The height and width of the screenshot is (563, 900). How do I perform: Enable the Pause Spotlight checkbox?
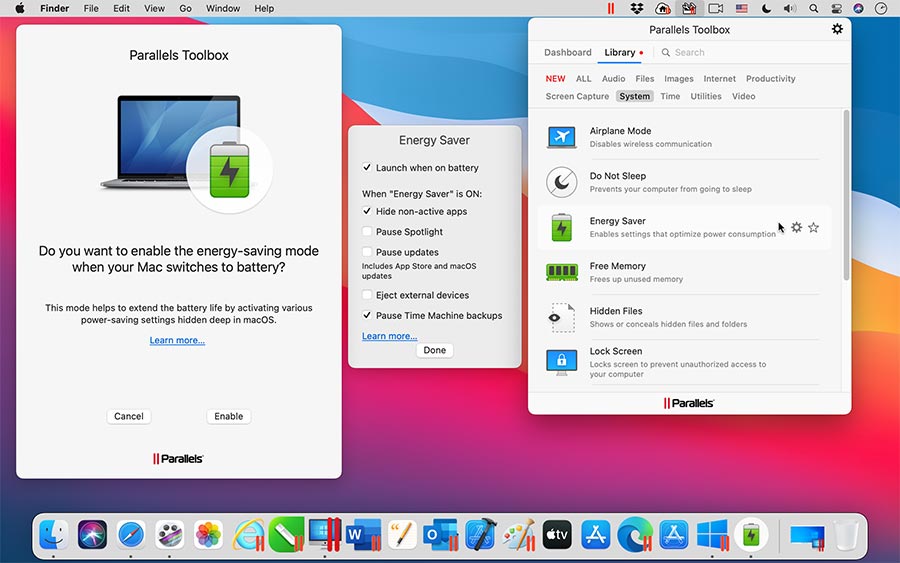point(367,232)
